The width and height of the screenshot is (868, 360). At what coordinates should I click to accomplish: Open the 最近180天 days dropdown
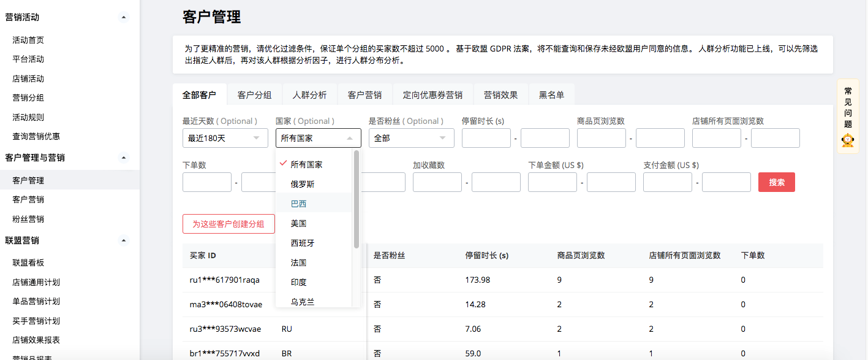click(x=225, y=138)
